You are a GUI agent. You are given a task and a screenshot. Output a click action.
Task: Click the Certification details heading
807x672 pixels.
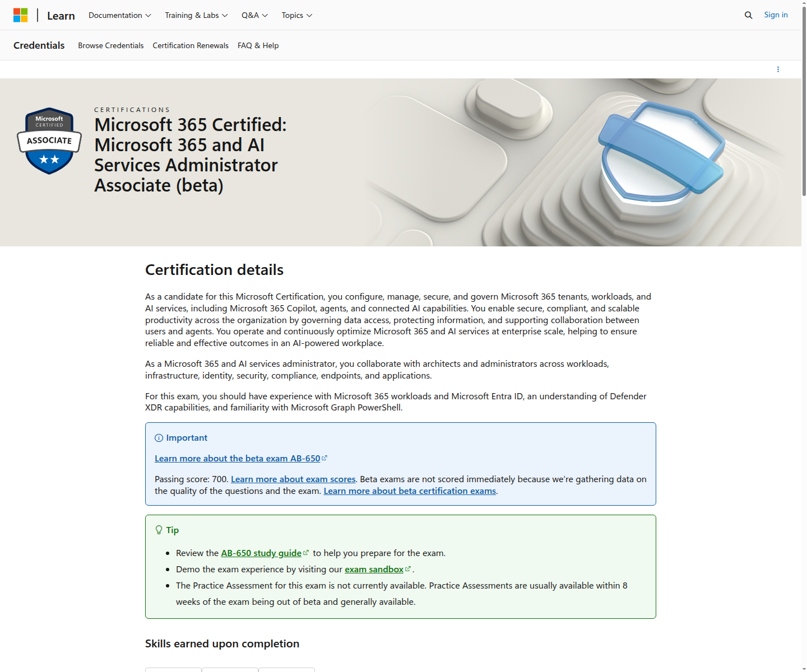tap(215, 270)
